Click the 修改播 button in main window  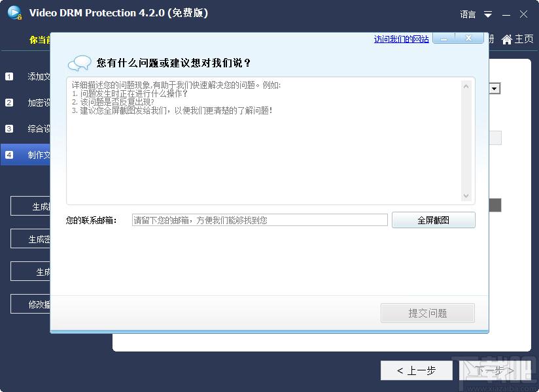click(x=31, y=304)
